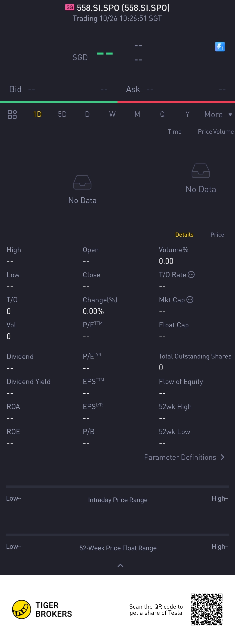Tap the Bid quote section
This screenshot has height=644, width=235.
click(x=58, y=89)
